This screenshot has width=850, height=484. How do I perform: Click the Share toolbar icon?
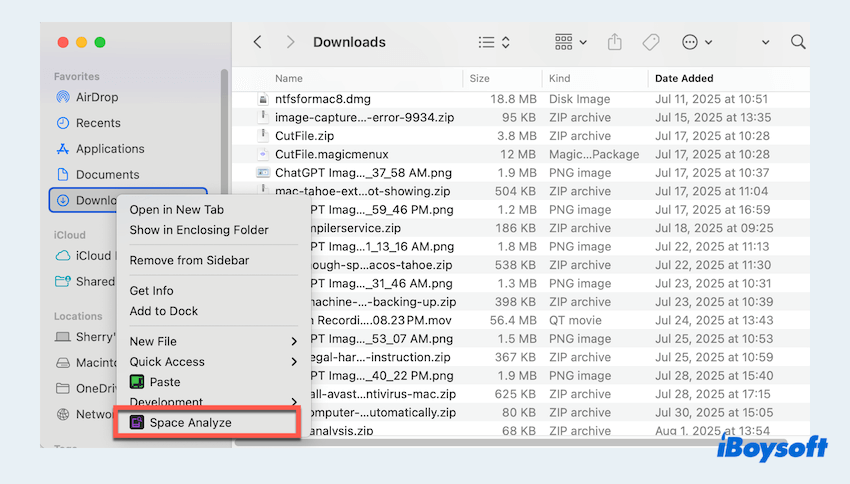614,42
